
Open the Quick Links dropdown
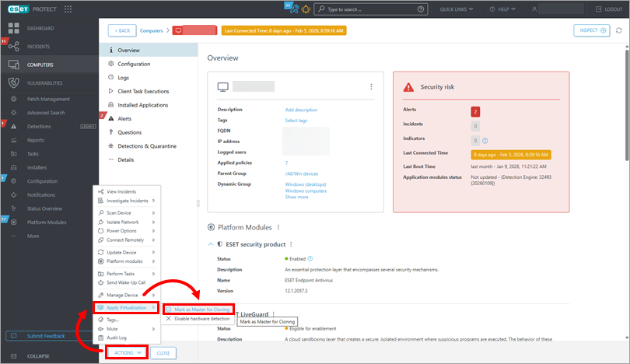[462, 9]
